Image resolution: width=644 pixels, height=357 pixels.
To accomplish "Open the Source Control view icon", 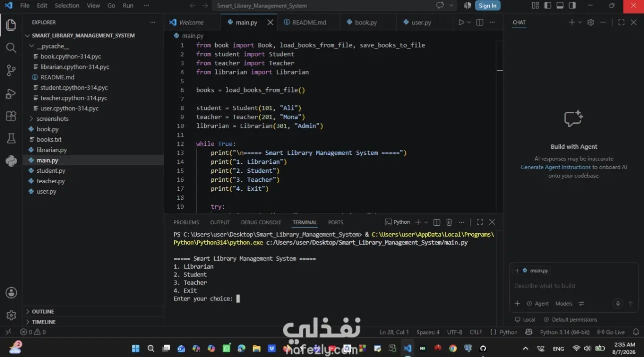I will pyautogui.click(x=11, y=70).
